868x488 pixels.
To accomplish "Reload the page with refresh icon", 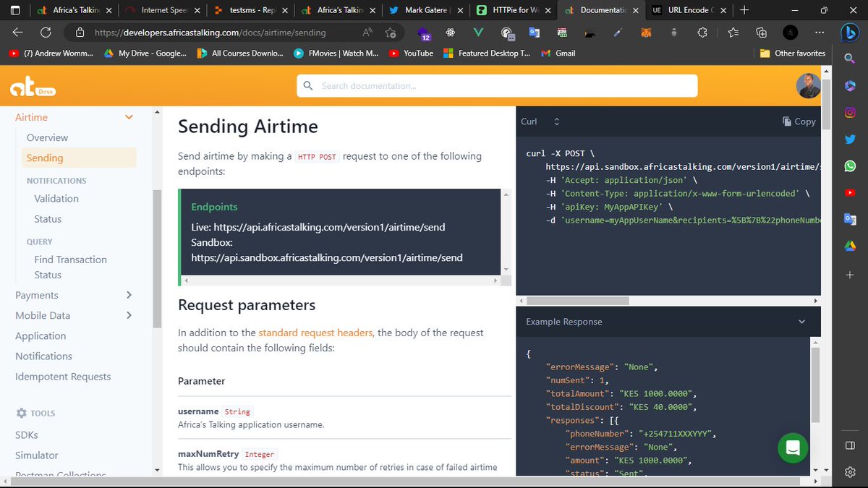I will pyautogui.click(x=46, y=33).
